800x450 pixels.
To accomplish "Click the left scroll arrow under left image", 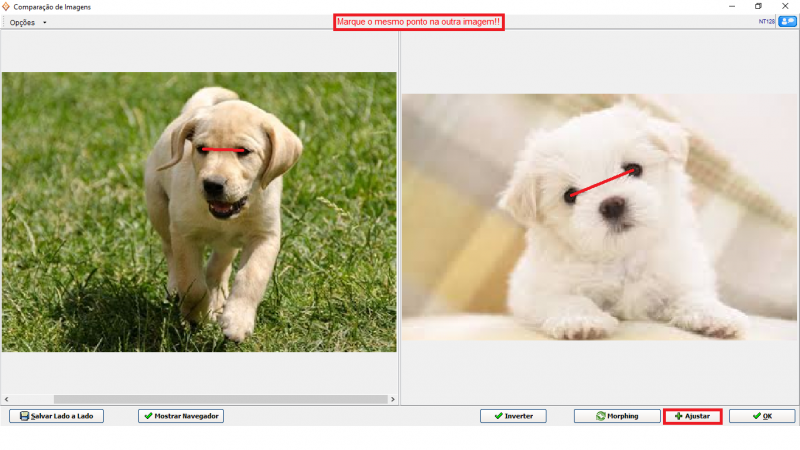I will click(6, 399).
